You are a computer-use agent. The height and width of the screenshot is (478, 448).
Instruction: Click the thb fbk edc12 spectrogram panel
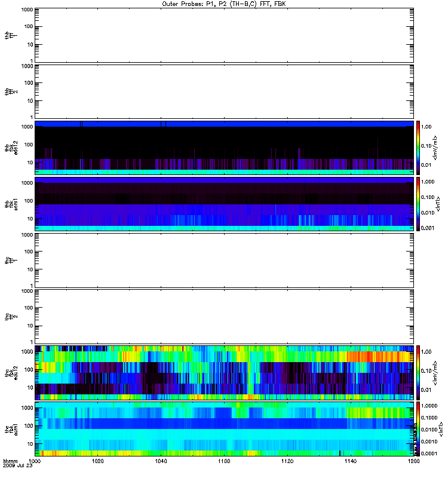[224, 148]
